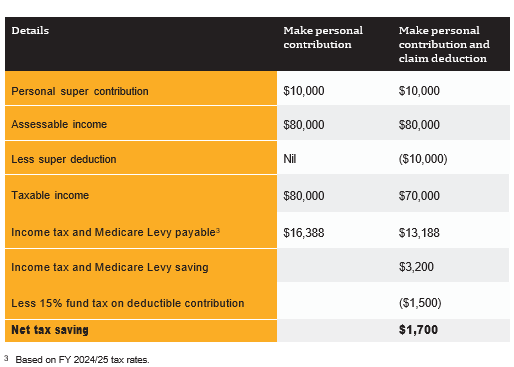
Task: Select the Nil value cell
Action: pos(290,159)
